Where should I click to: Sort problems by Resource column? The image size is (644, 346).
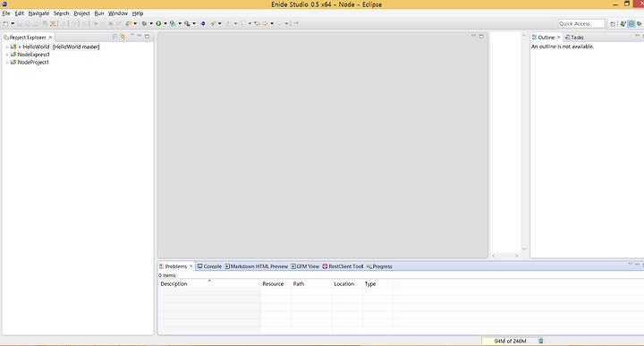(275, 283)
